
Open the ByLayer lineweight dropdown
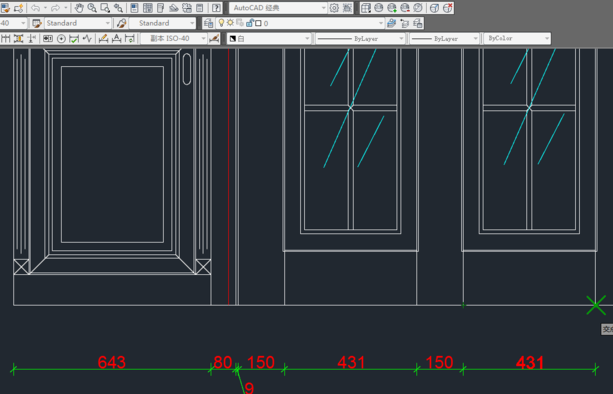[445, 38]
